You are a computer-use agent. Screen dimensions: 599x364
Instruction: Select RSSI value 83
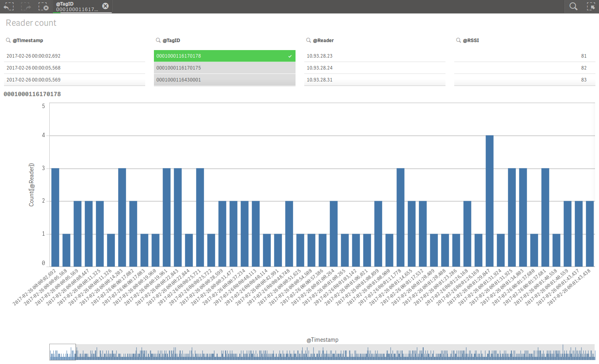tap(525, 80)
